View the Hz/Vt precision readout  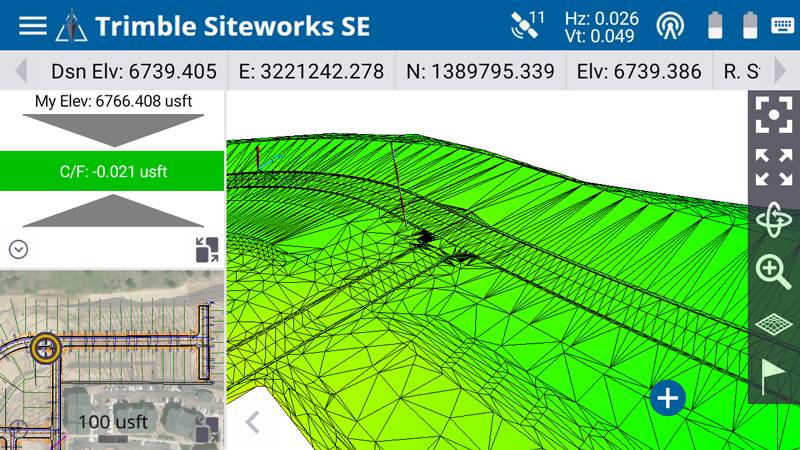[601, 27]
